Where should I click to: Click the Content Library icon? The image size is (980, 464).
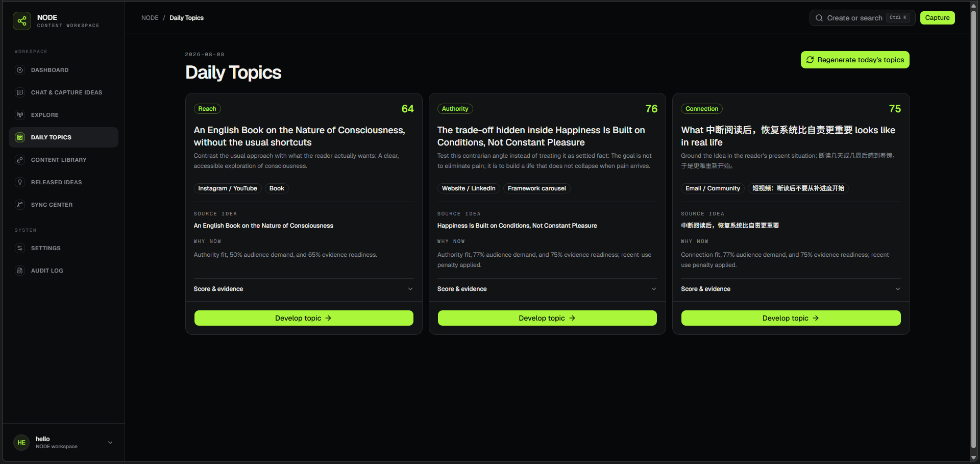[20, 160]
